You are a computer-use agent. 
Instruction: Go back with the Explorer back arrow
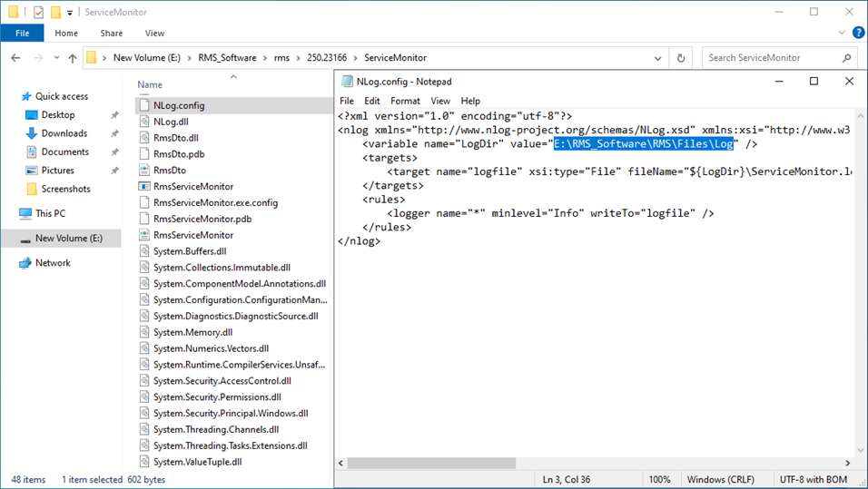(x=15, y=57)
